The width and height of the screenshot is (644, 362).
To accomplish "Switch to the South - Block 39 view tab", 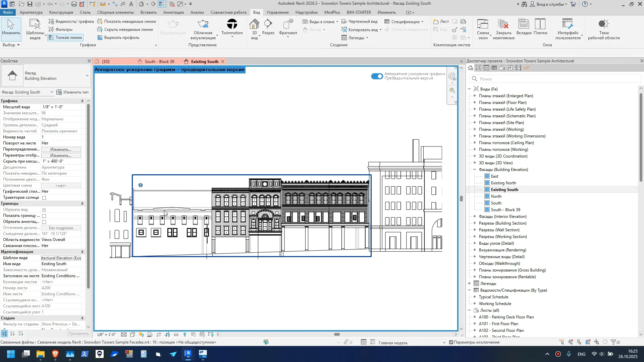I will pos(159,62).
